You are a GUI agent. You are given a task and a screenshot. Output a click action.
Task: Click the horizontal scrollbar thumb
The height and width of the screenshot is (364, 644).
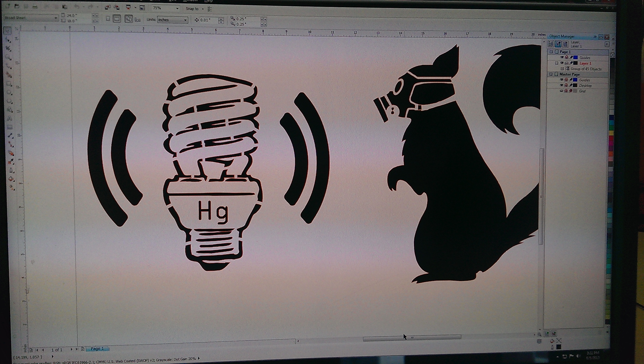(x=412, y=337)
